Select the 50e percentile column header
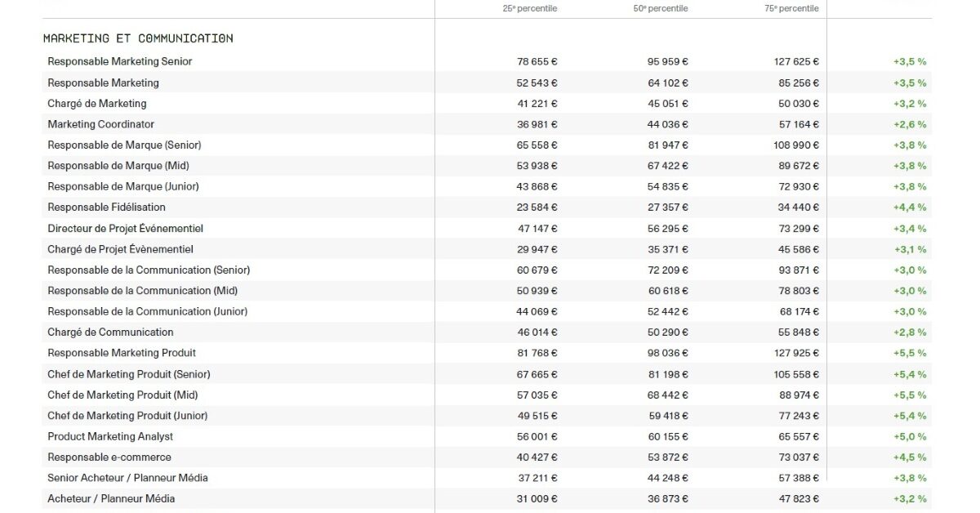980x513 pixels. click(x=661, y=8)
